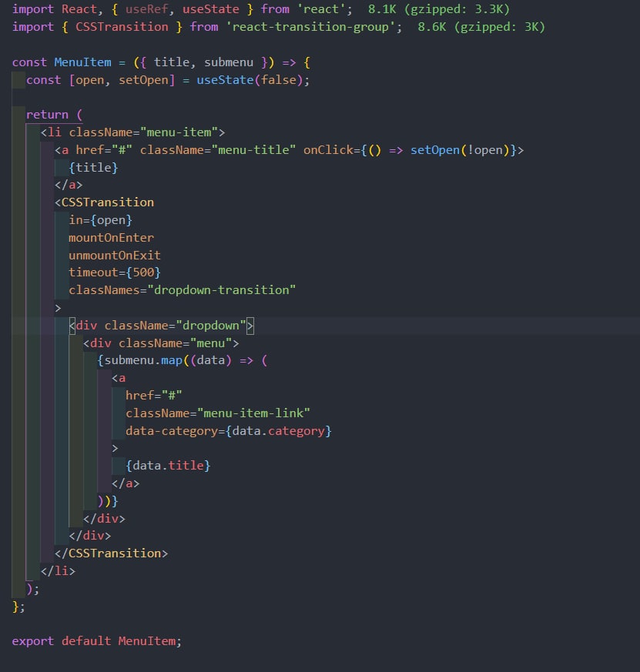Click the timeout={500} prop
The image size is (640, 672).
115,272
